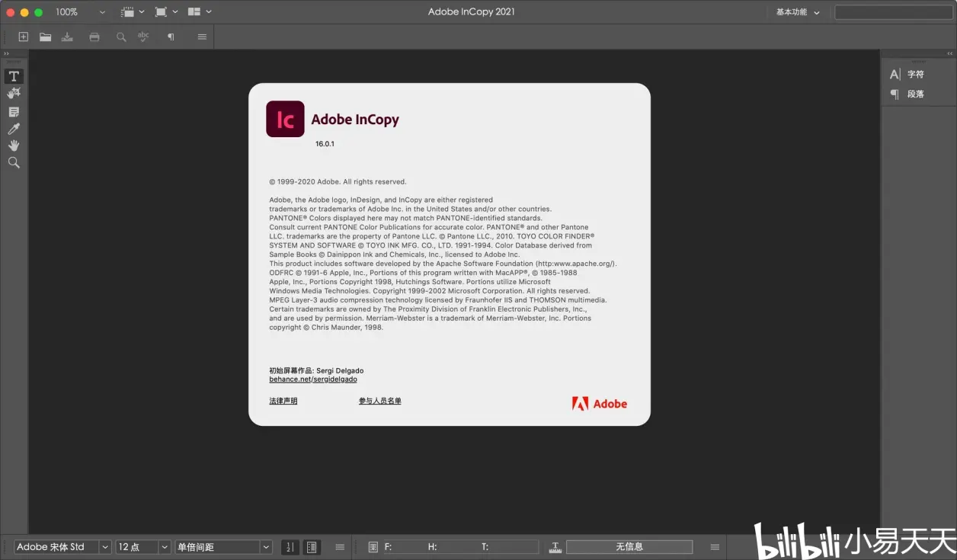Expand the screen mode dropdown arrow

[175, 12]
